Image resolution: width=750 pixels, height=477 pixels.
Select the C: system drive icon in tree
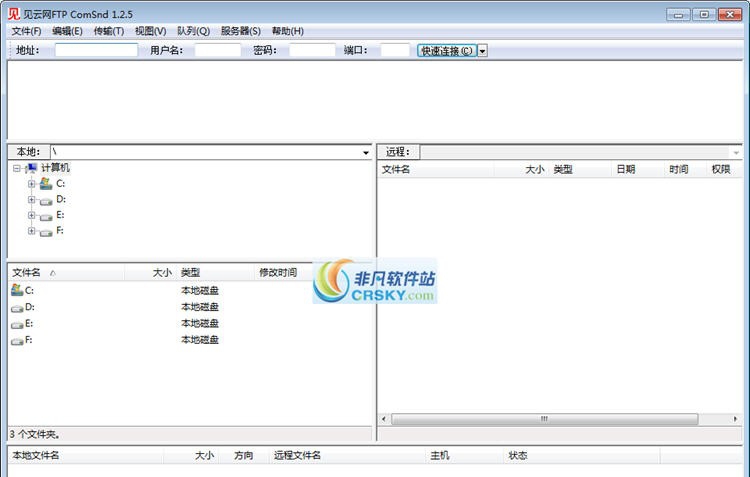click(46, 183)
